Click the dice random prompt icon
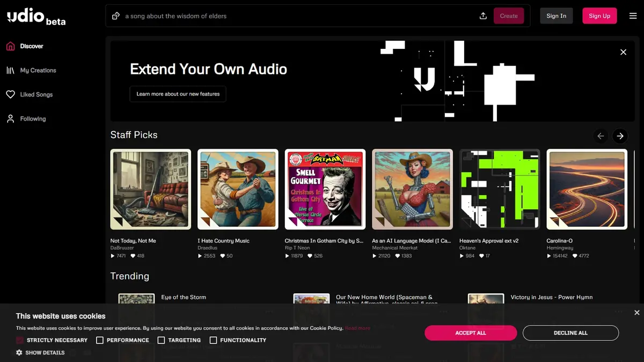The image size is (644, 362). (115, 16)
